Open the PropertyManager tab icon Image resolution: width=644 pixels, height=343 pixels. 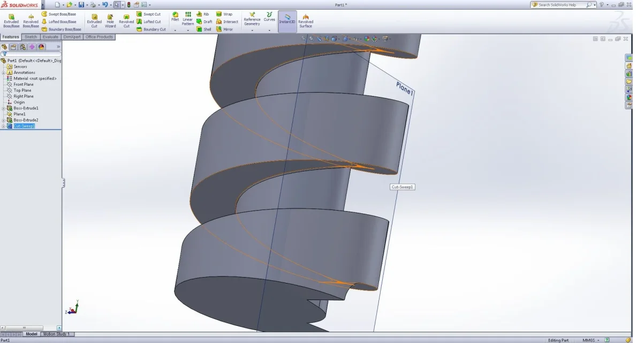click(13, 47)
